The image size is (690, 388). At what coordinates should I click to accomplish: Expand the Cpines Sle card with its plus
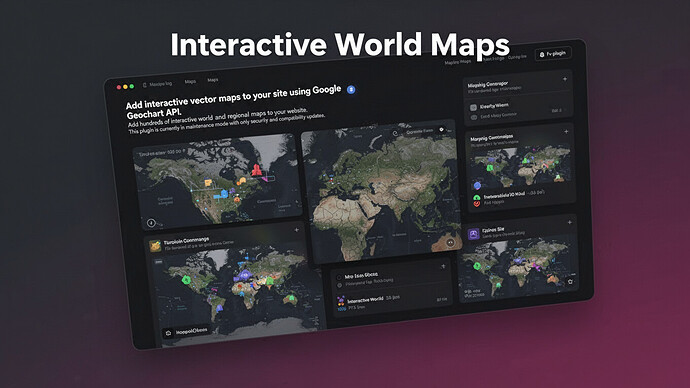pyautogui.click(x=569, y=223)
